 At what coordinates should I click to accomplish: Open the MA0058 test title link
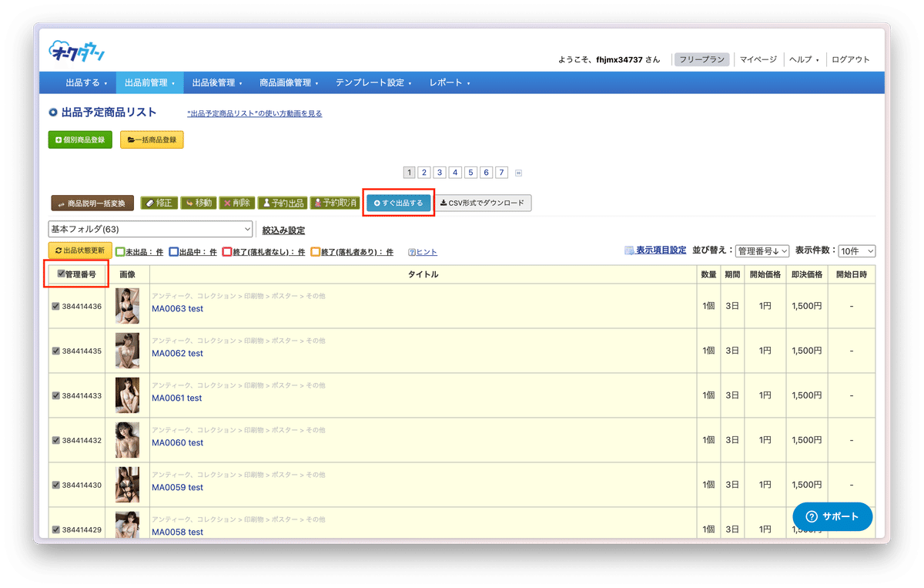coord(177,533)
